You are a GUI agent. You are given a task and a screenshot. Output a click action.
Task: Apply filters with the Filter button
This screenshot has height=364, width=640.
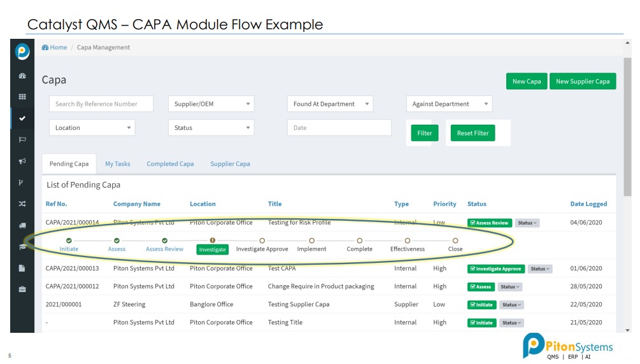[x=425, y=133]
